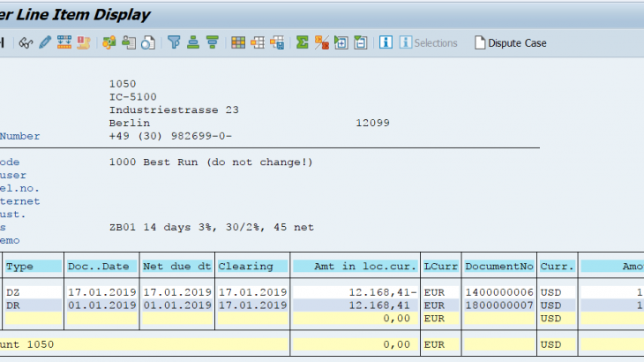Click the Change Document pencil icon
The height and width of the screenshot is (362, 644).
click(x=44, y=42)
